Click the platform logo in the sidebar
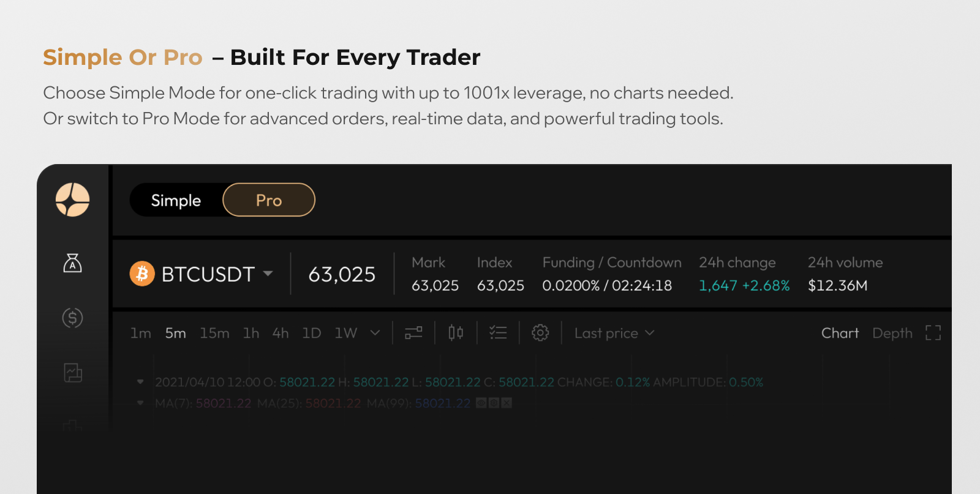The height and width of the screenshot is (494, 980). point(72,200)
